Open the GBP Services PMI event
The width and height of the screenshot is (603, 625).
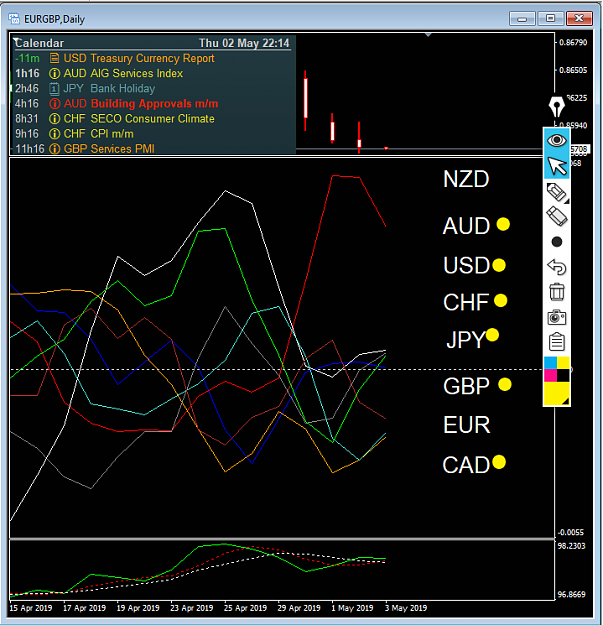(x=109, y=149)
